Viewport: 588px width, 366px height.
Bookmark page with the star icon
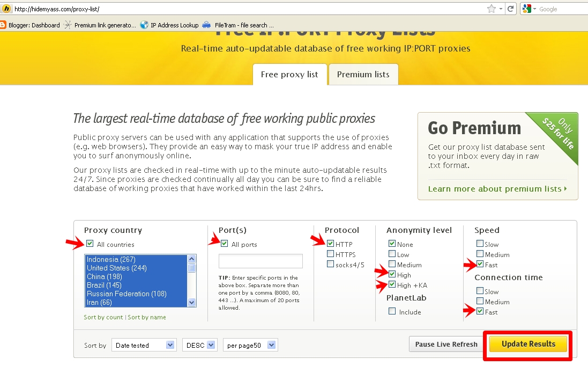coord(491,9)
